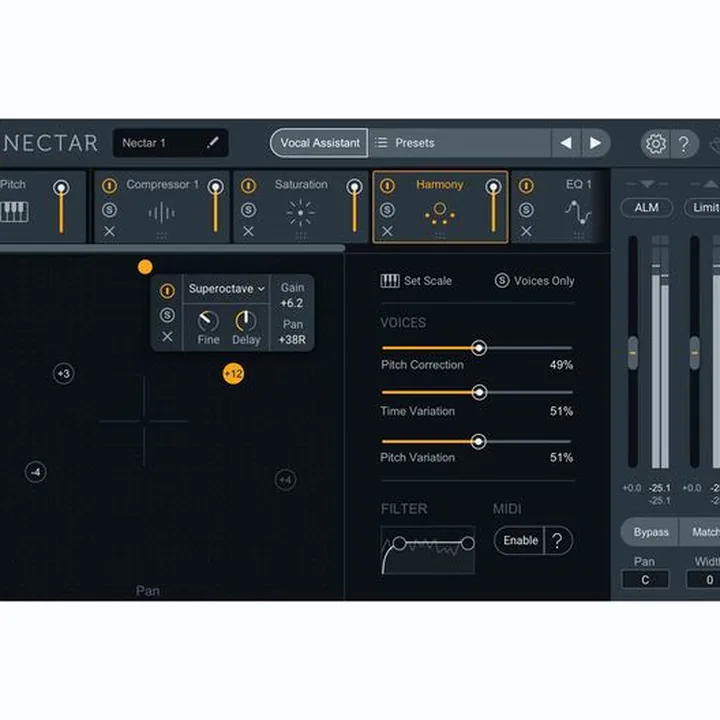The image size is (720, 720).
Task: Click the Pitch Variation slider handle
Action: tap(478, 442)
